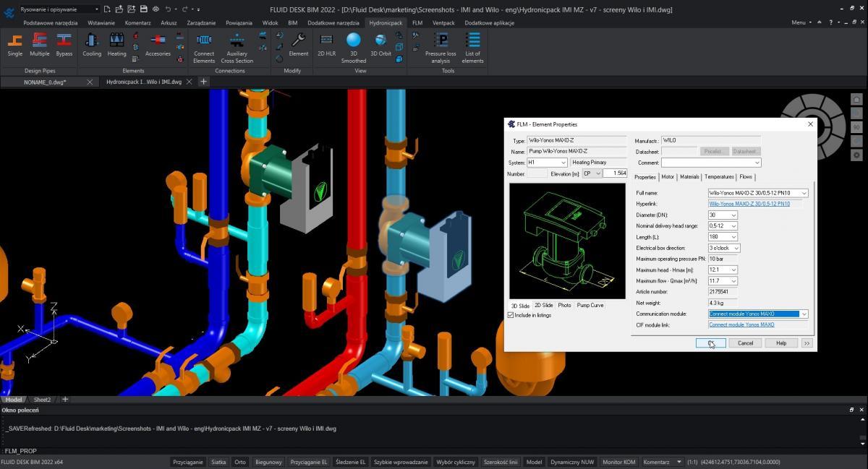The height and width of the screenshot is (469, 868).
Task: Uncheck the Include in listings checkbox
Action: coord(511,316)
